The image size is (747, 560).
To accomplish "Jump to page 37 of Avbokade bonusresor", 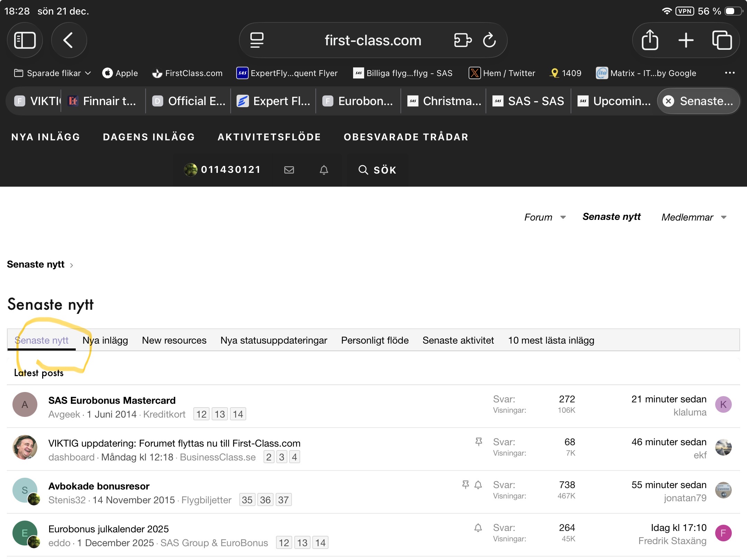I will coord(283,500).
